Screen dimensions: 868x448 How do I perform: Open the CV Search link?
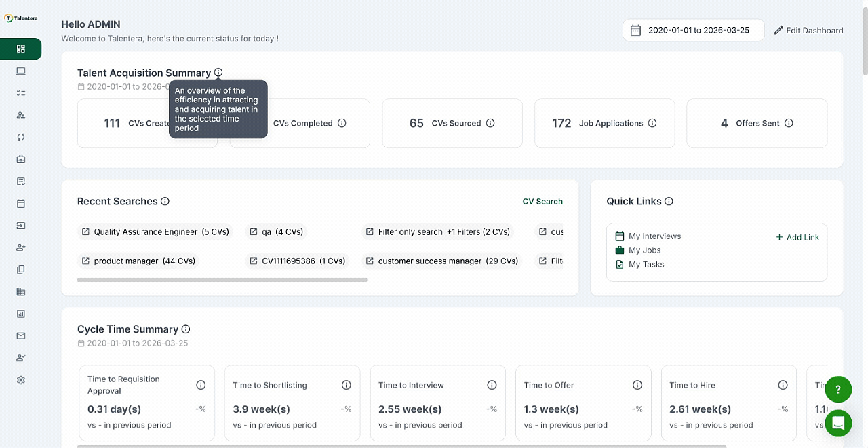click(x=542, y=202)
